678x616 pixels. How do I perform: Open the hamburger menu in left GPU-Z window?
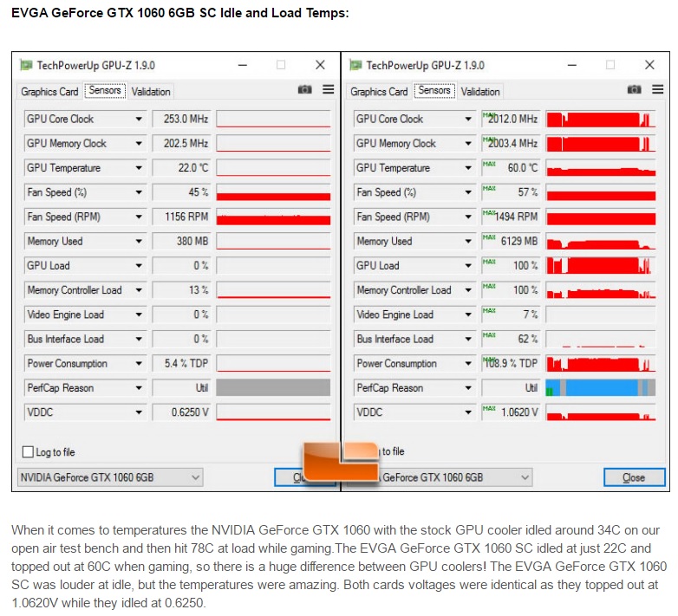coord(329,89)
